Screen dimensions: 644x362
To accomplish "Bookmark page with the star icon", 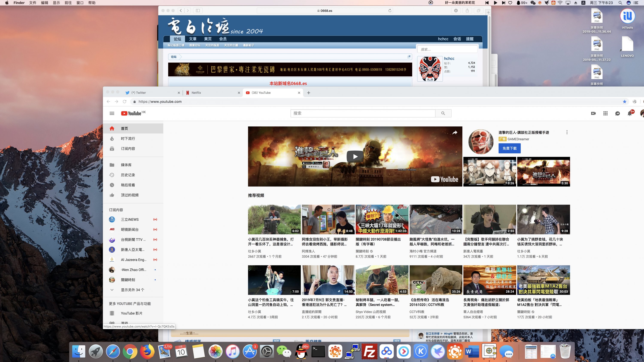I will (624, 101).
